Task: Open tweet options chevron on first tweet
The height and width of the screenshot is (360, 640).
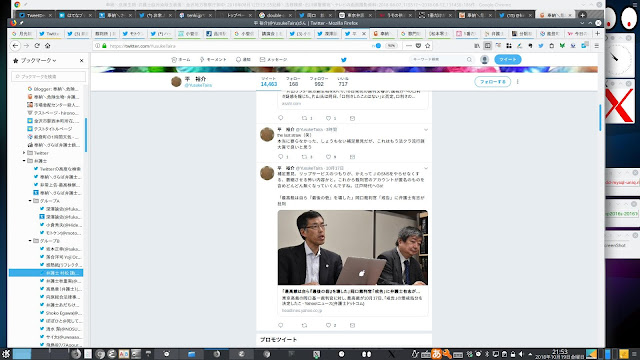Action: (x=426, y=130)
